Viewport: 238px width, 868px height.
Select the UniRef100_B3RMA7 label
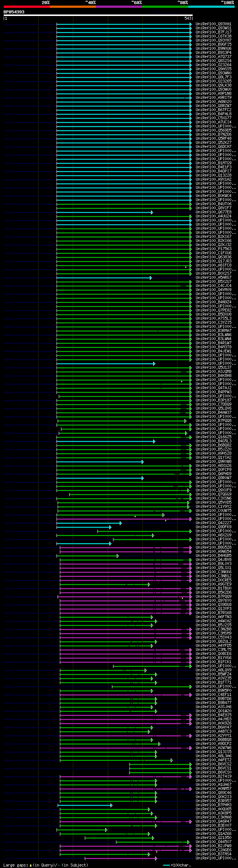tap(213, 330)
